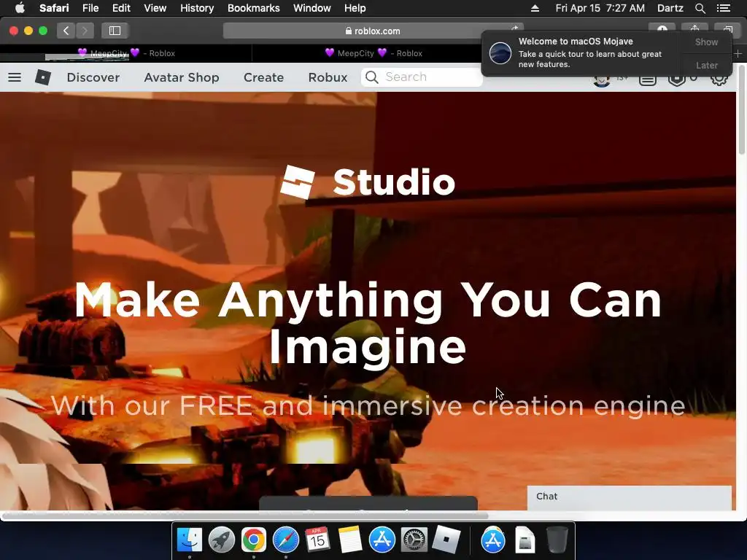Open Spotlight search in the menu bar
The image size is (747, 560).
(700, 8)
